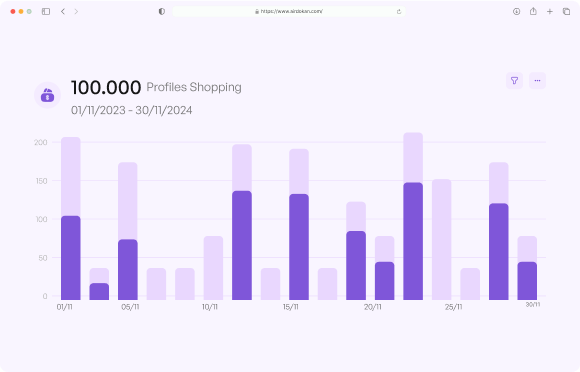The image size is (580, 372).
Task: Toggle the Safari sidebar panel icon
Action: pos(46,11)
